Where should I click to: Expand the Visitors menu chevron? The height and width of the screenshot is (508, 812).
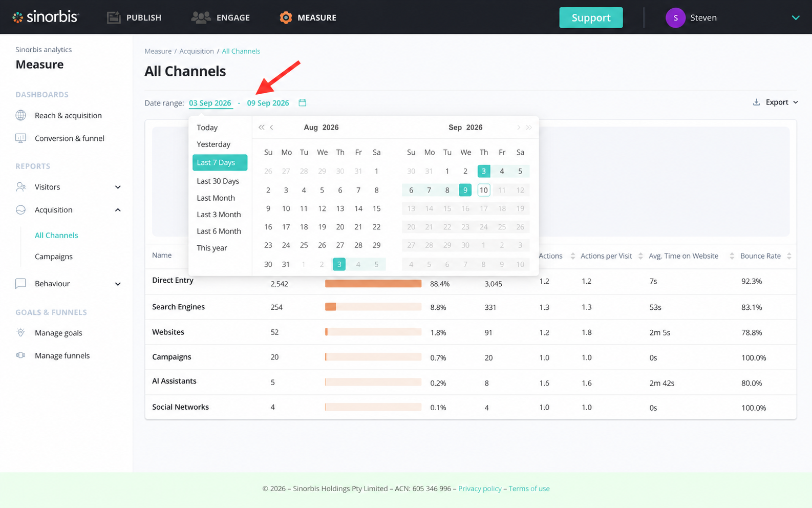coord(118,187)
